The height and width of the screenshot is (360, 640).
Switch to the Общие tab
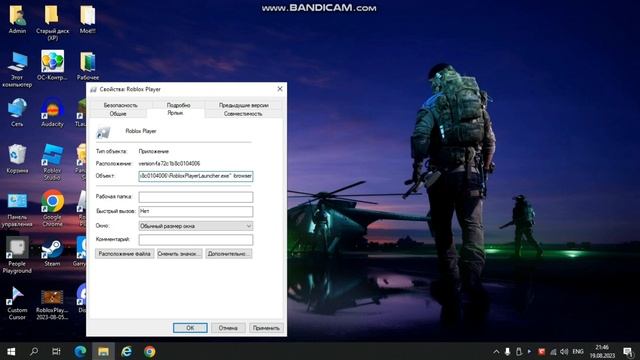click(118, 114)
